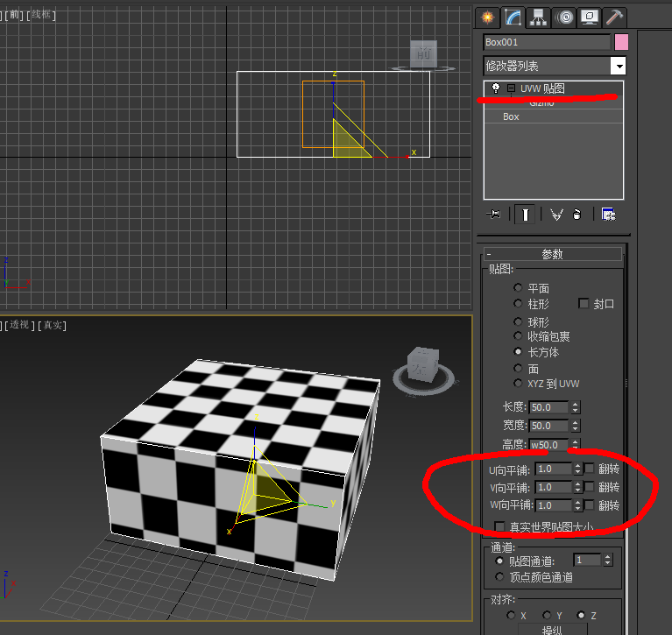
Task: Open the Utilities hammer tab
Action: pyautogui.click(x=614, y=18)
